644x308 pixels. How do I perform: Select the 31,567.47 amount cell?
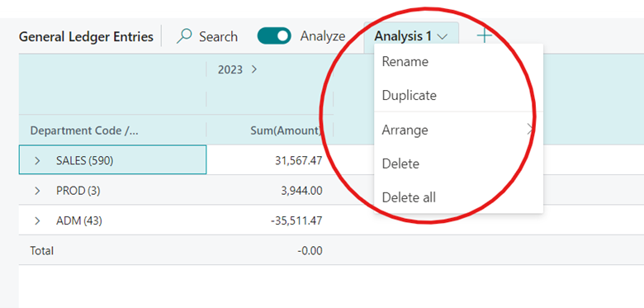pos(299,160)
